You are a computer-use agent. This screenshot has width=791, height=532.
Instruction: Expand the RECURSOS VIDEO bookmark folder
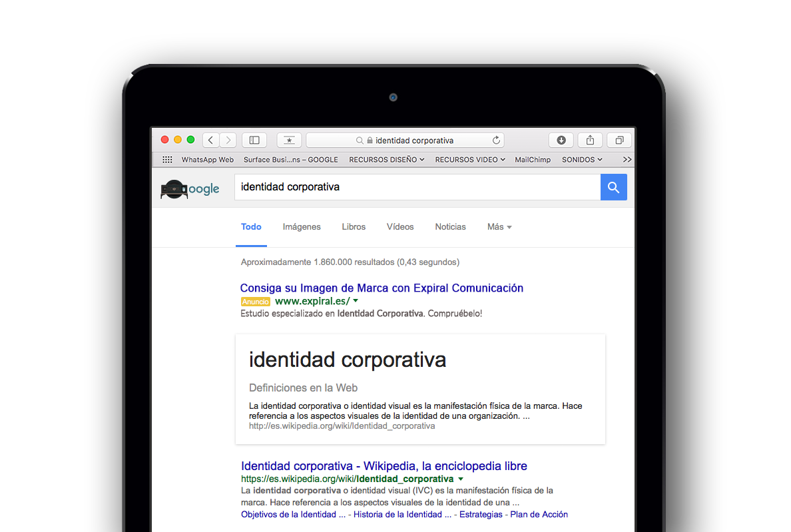(470, 160)
